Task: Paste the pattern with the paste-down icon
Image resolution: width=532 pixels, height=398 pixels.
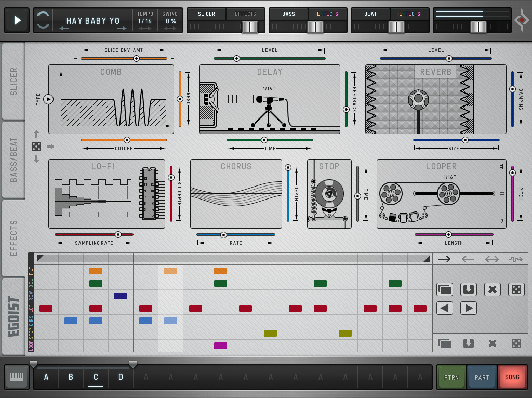Action: [469, 289]
